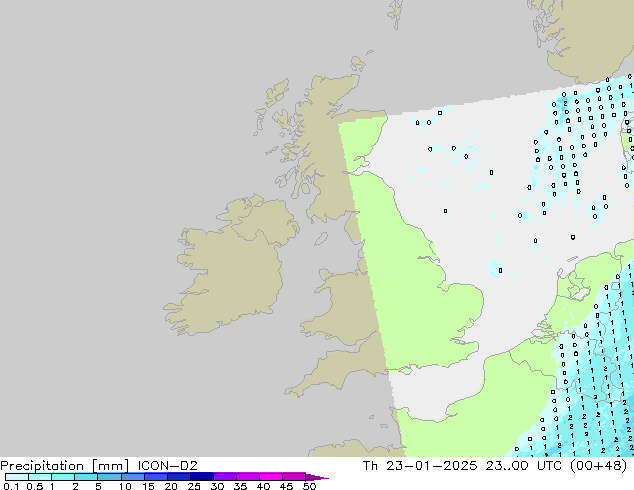Click the '[mm]' unit label
This screenshot has width=634, height=490.
pyautogui.click(x=110, y=466)
